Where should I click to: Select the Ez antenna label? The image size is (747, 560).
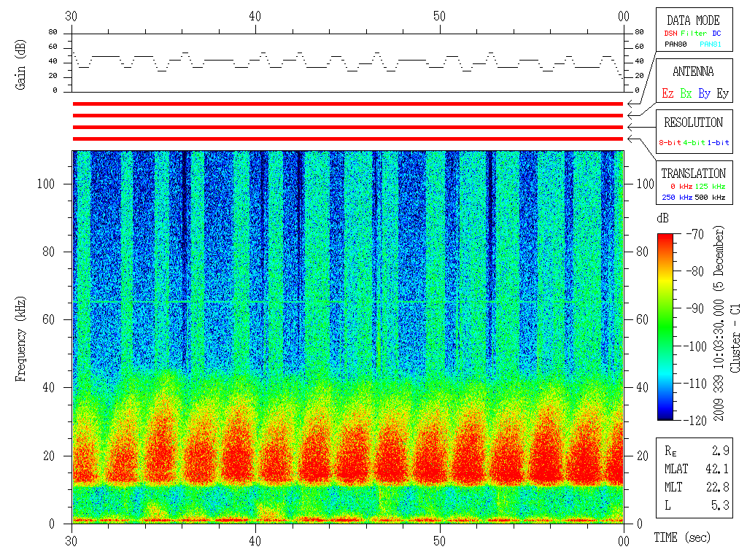click(x=667, y=94)
